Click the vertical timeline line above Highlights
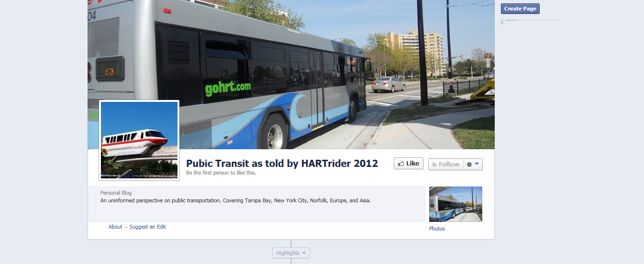The image size is (644, 264). pos(291,243)
